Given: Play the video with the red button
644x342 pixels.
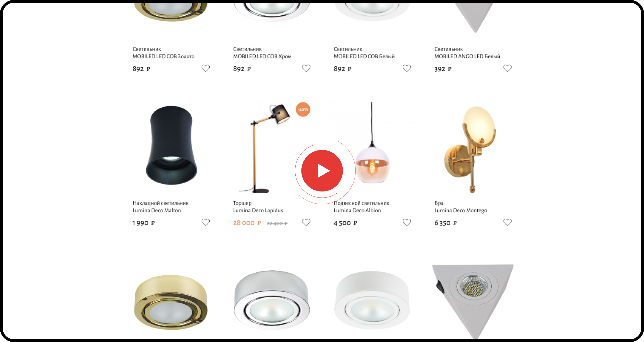Looking at the screenshot, I should point(322,171).
